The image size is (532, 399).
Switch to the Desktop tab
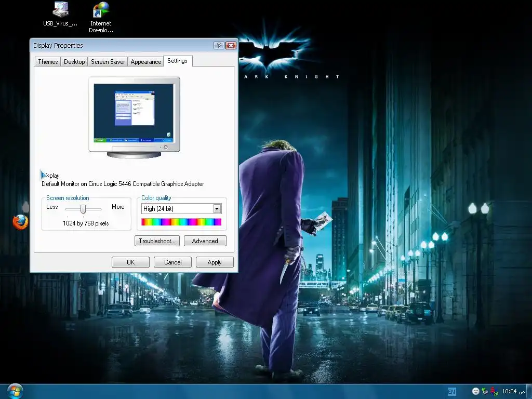tap(74, 62)
